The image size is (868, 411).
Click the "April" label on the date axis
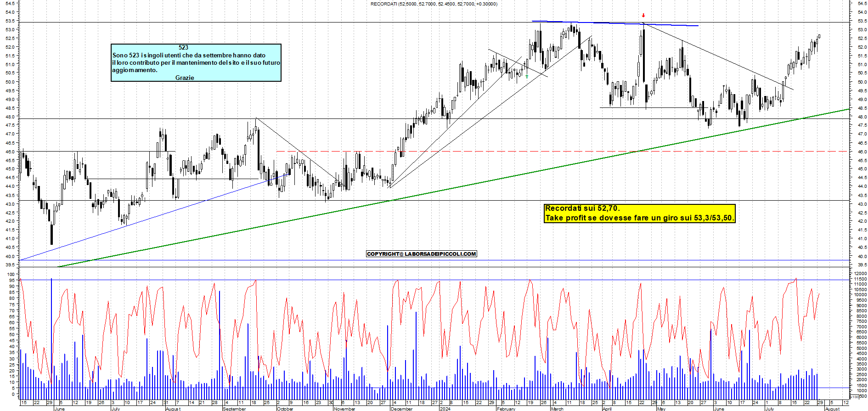point(607,409)
